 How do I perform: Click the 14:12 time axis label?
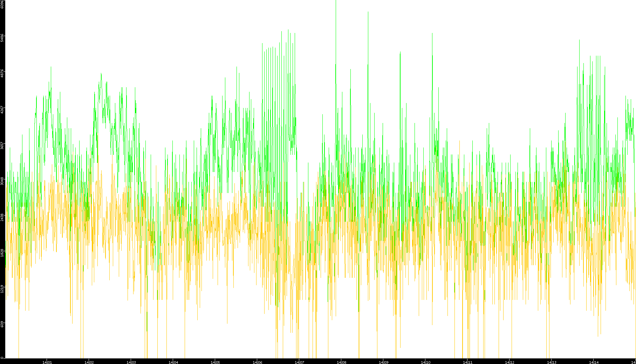coord(510,362)
